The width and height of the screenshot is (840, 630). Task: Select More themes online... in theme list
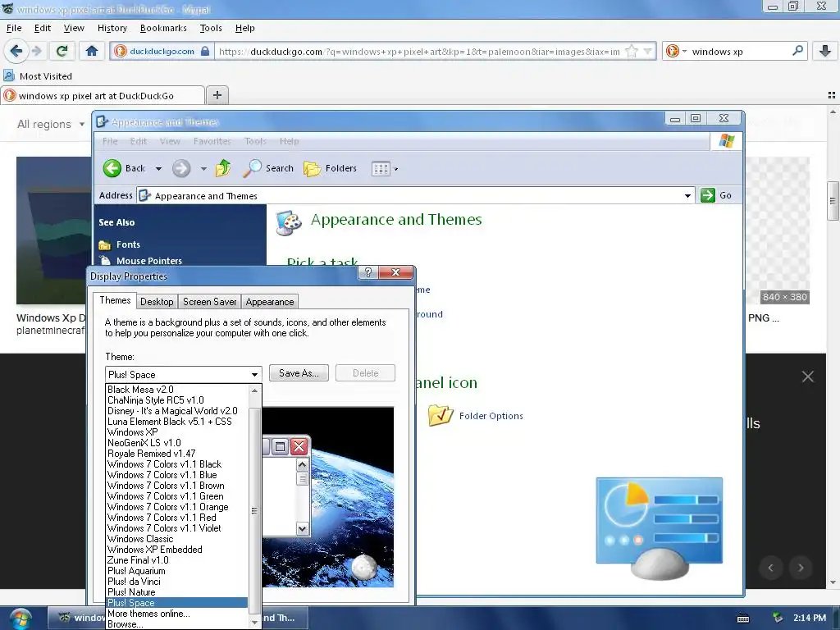click(x=177, y=614)
